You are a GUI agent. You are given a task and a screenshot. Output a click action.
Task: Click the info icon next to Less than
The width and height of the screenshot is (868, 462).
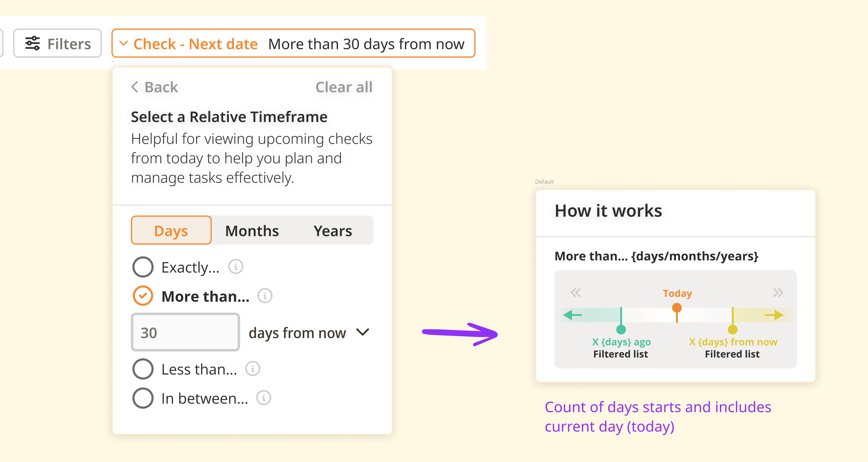pyautogui.click(x=253, y=368)
